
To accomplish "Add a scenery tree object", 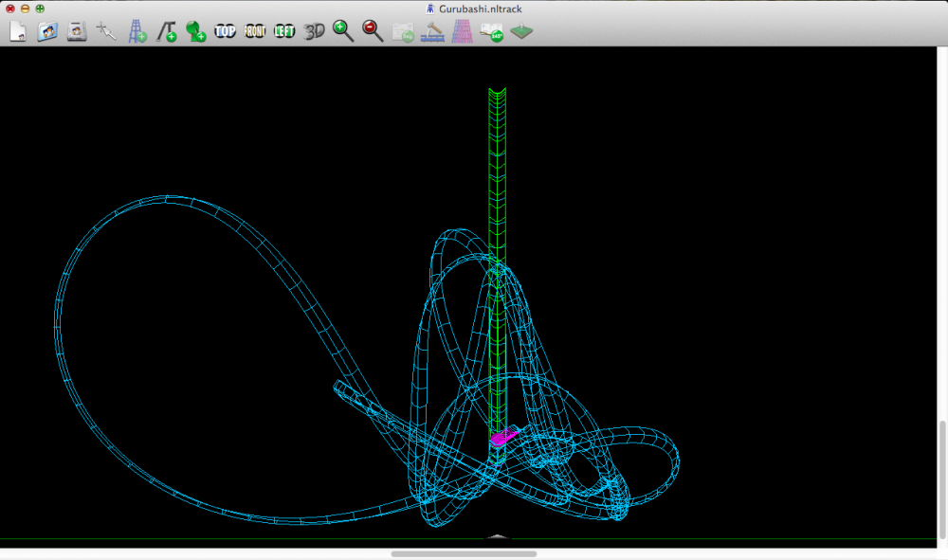I will (x=195, y=31).
